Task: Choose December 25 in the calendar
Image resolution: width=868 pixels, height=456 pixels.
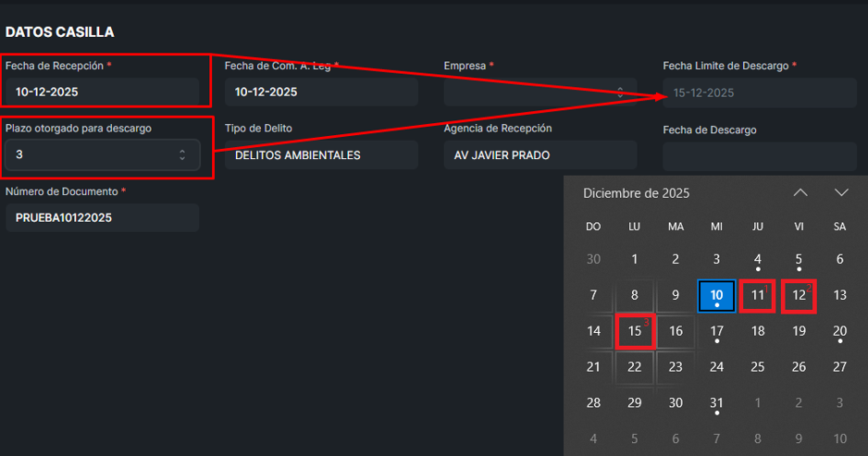Action: click(758, 367)
